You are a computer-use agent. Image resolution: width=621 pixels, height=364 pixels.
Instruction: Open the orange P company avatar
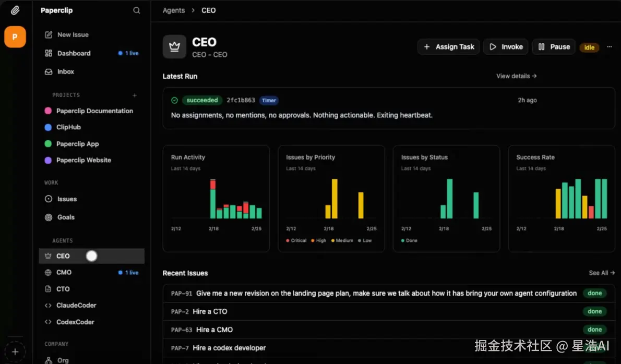tap(15, 37)
